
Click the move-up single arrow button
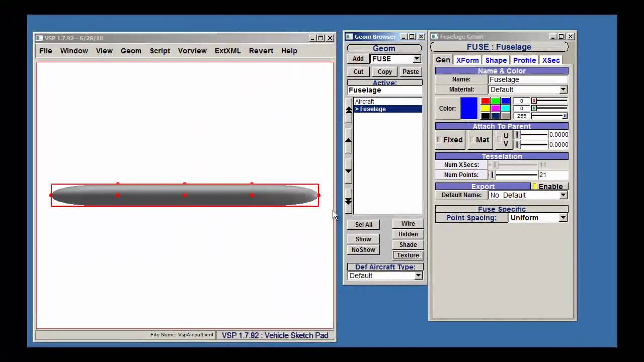click(x=348, y=141)
